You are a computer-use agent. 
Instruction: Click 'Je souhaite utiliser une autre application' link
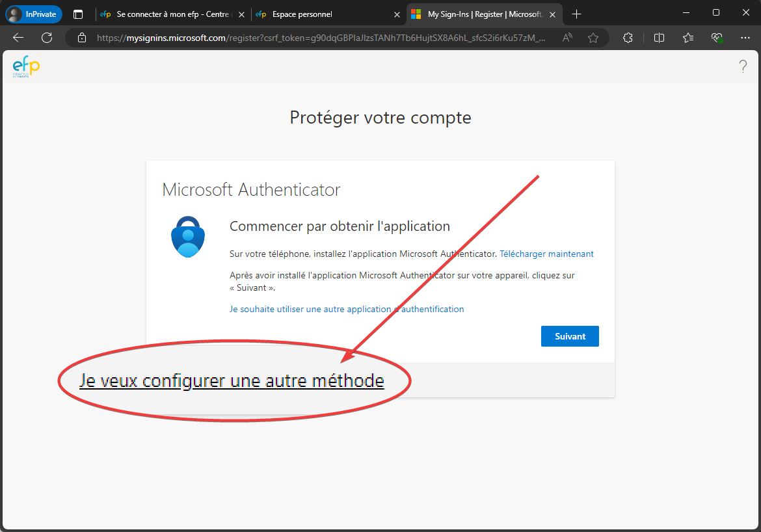(x=347, y=309)
